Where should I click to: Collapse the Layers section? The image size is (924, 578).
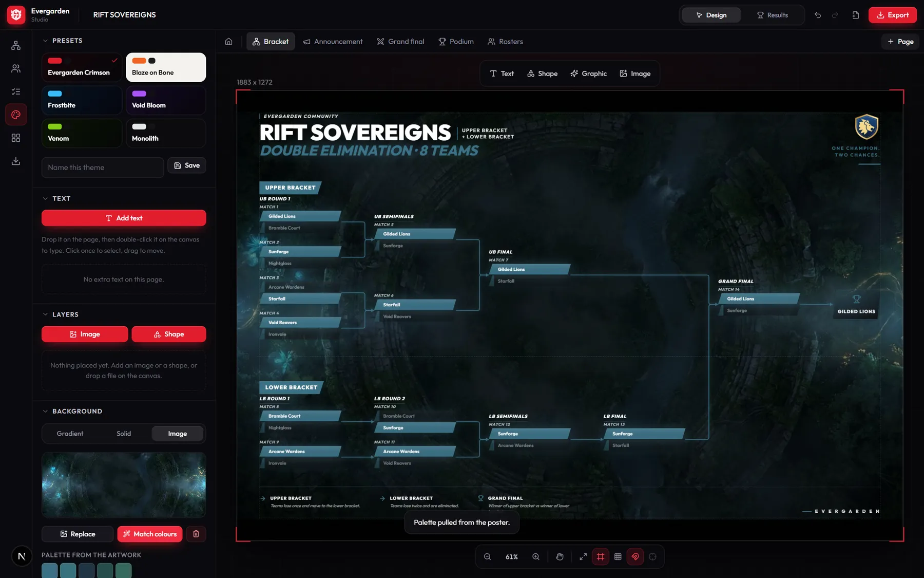pyautogui.click(x=45, y=314)
